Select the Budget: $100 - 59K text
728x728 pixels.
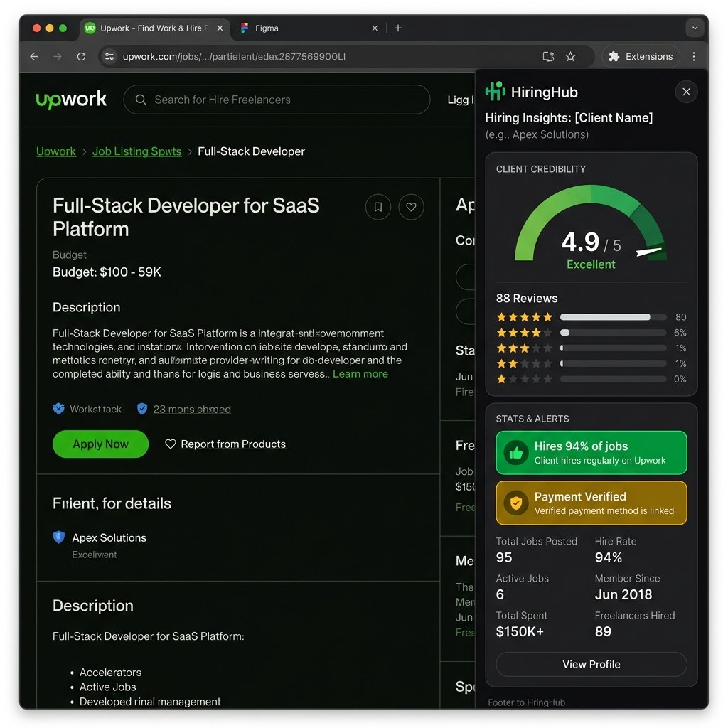click(x=107, y=272)
